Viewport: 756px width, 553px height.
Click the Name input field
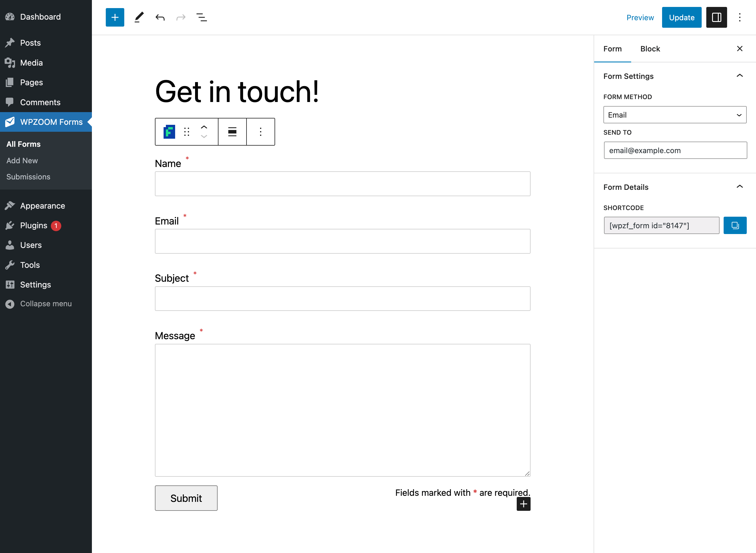tap(342, 184)
